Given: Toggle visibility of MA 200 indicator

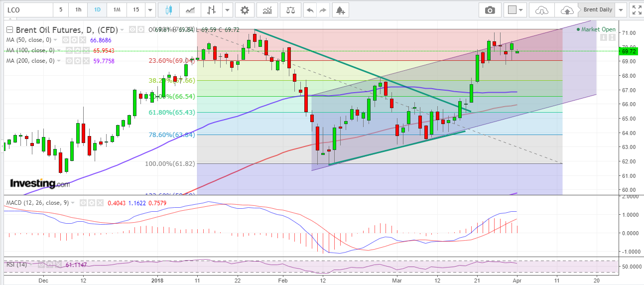Looking at the screenshot, I should pyautogui.click(x=69, y=61).
